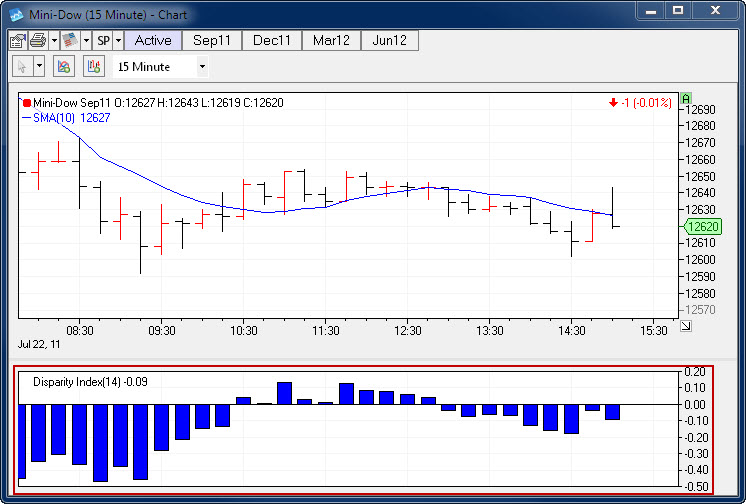Click the SP symbol button

pos(102,41)
